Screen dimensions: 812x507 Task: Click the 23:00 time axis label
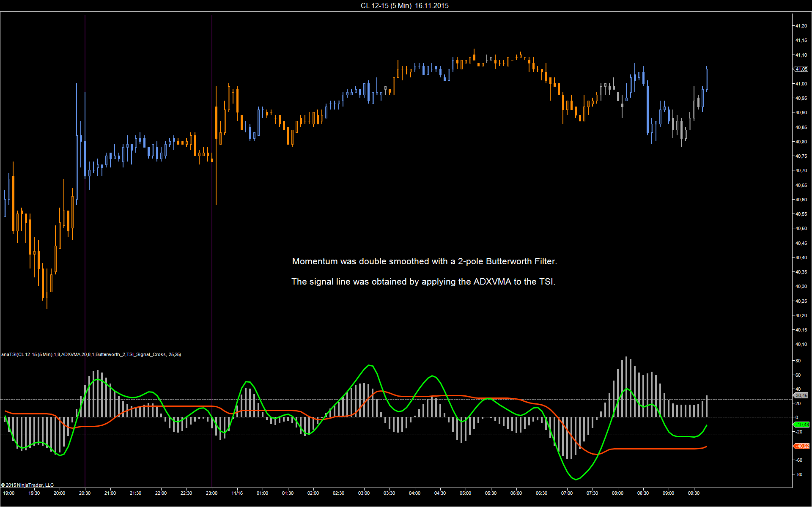[x=211, y=493]
